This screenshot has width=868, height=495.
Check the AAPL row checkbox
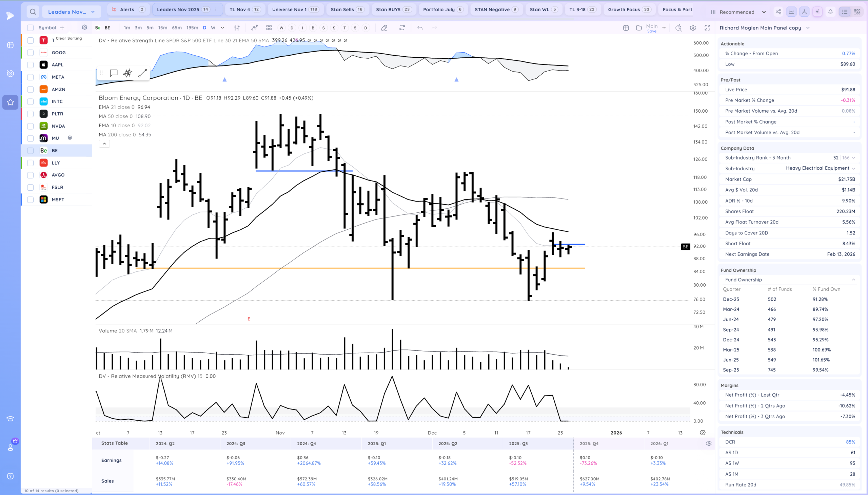[x=30, y=64]
